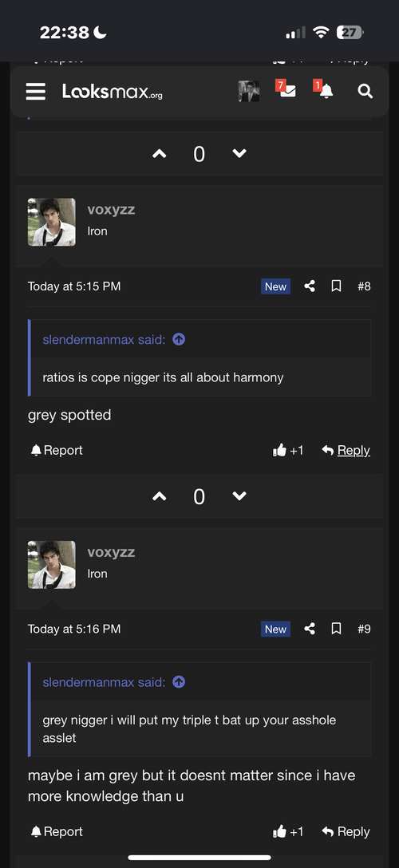
Task: Open the hamburger navigation menu
Action: point(35,91)
